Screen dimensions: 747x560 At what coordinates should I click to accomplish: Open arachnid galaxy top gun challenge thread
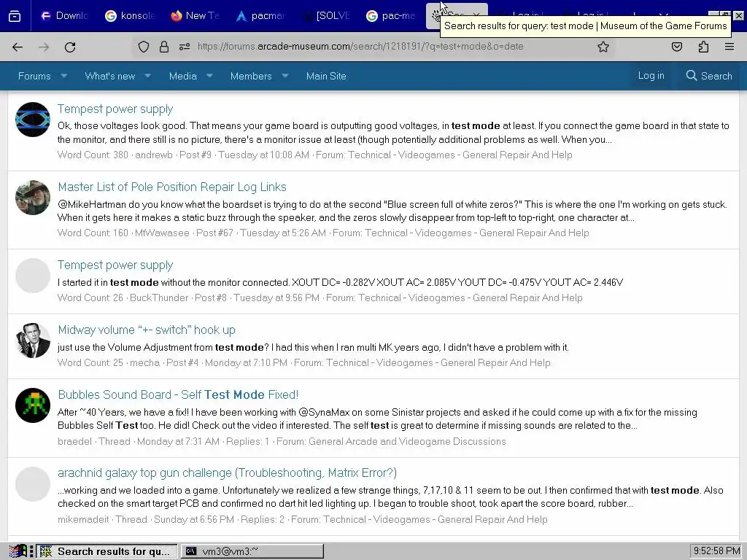(x=228, y=472)
